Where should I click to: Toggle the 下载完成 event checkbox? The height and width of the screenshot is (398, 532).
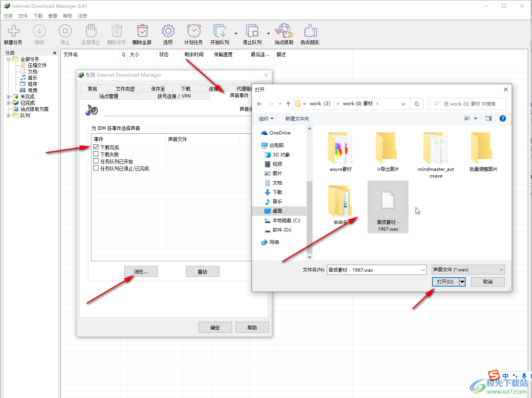(x=96, y=147)
